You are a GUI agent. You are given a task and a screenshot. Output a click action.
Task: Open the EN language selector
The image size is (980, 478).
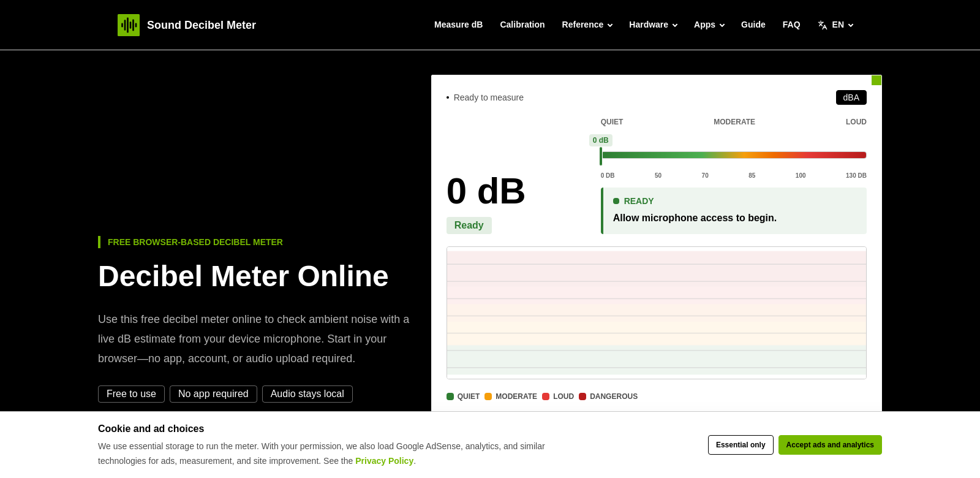[x=836, y=25]
